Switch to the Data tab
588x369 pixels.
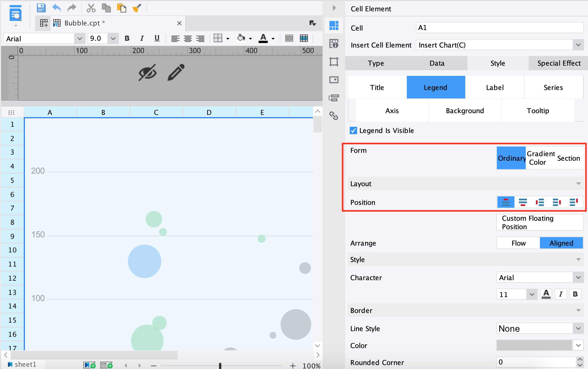click(437, 63)
